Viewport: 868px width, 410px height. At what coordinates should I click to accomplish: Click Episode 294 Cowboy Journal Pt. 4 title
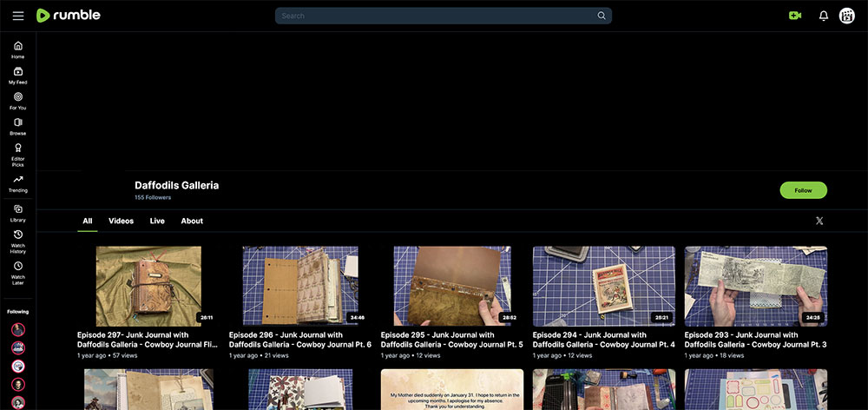point(604,340)
